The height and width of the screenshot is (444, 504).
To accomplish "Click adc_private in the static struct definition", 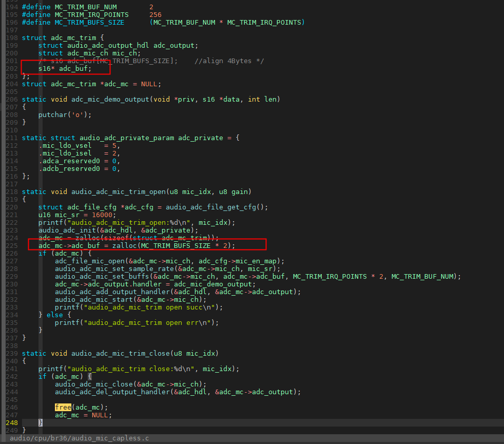I will click(201, 138).
